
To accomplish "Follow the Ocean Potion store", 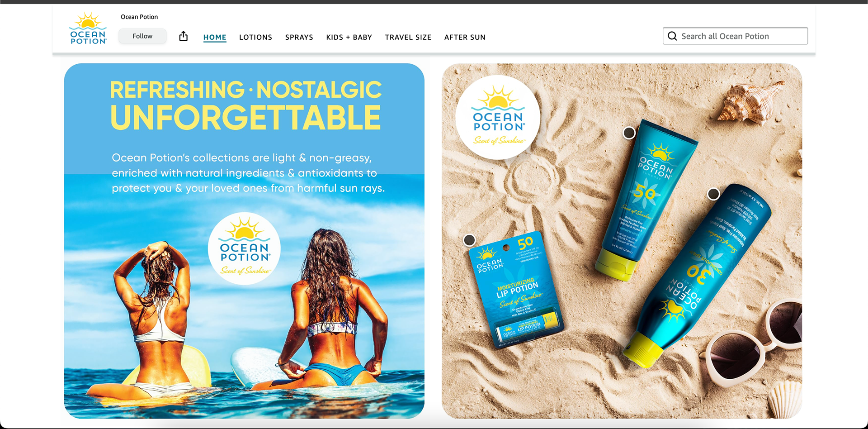I will click(142, 36).
